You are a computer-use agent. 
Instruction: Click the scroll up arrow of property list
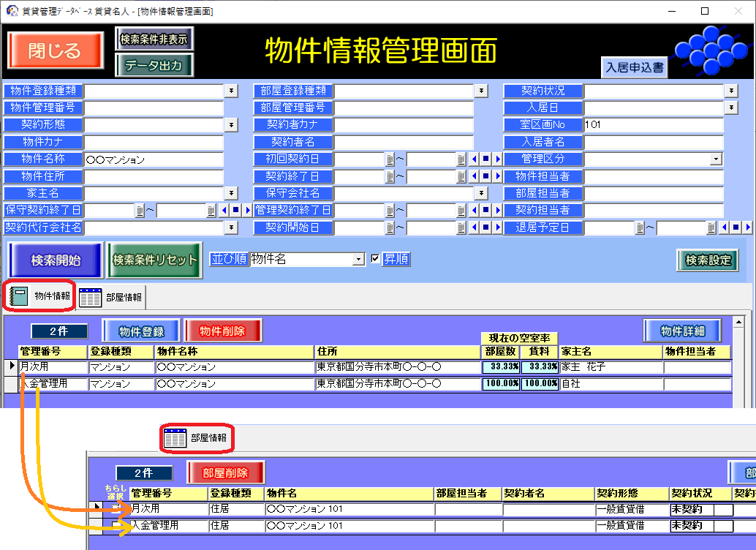(x=738, y=322)
